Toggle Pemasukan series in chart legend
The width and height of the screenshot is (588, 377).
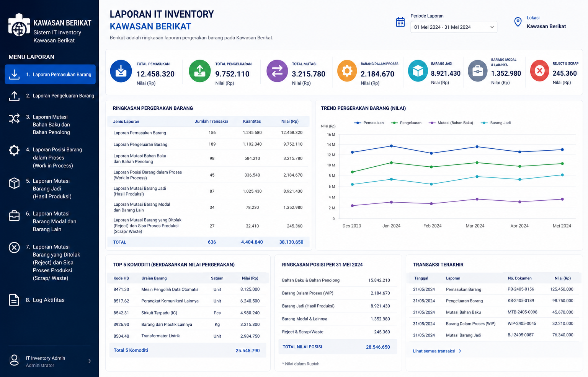(369, 123)
